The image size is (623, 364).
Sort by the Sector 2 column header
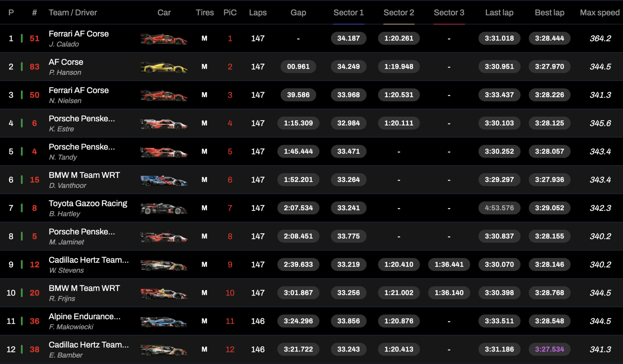(x=399, y=13)
